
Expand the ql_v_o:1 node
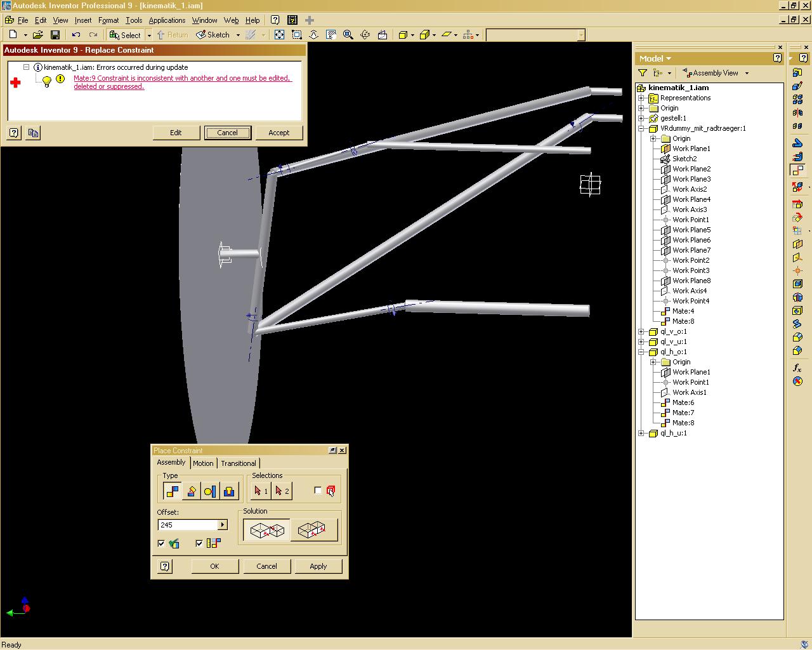point(641,331)
